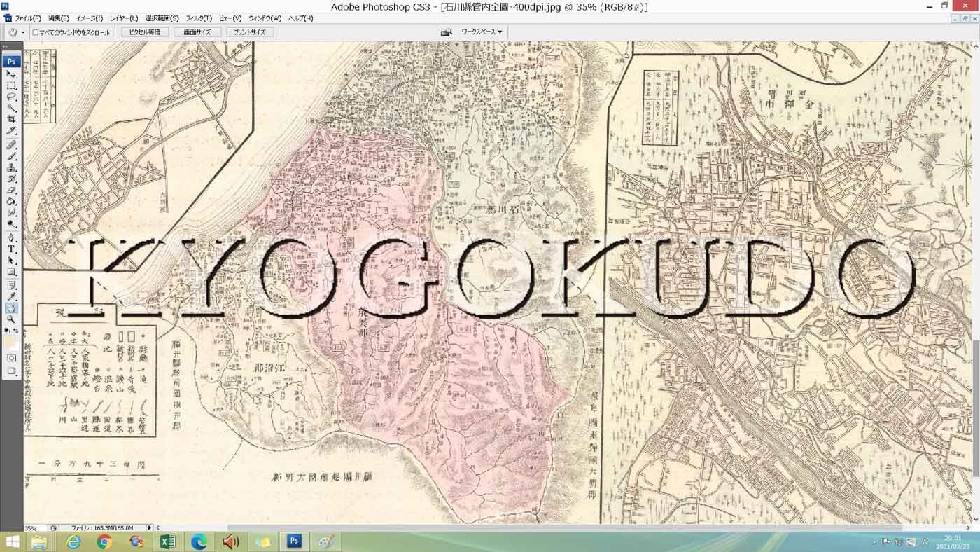Open sticky notes from the taskbar
980x552 pixels.
pos(262,541)
